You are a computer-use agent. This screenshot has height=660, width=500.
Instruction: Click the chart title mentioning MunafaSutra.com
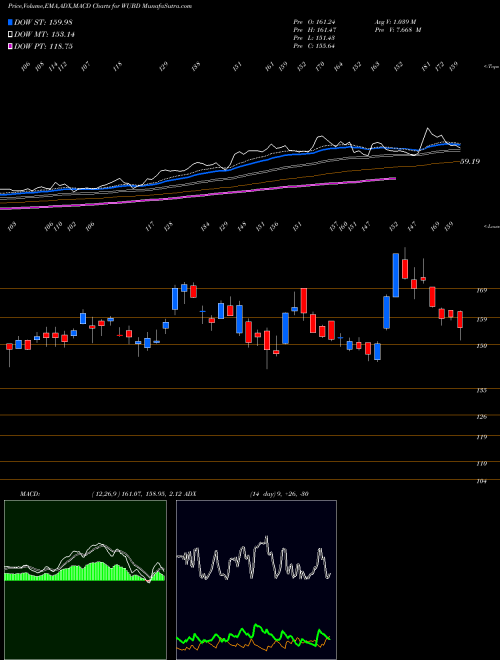click(x=100, y=6)
